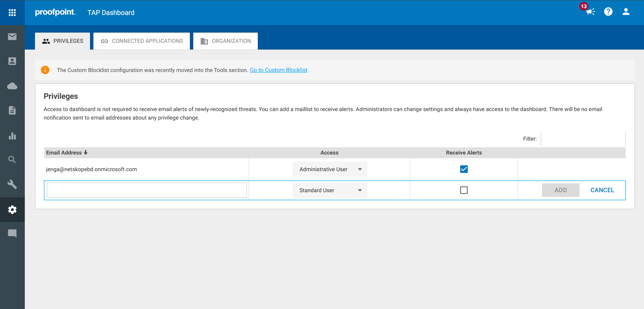Switch to the Connected Applications tab
The image size is (644, 309).
tap(142, 41)
